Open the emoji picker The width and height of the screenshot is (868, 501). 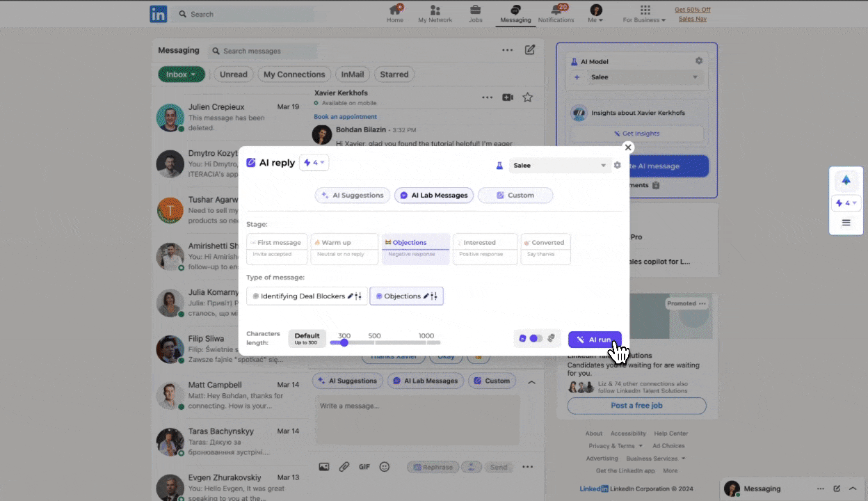pos(385,467)
